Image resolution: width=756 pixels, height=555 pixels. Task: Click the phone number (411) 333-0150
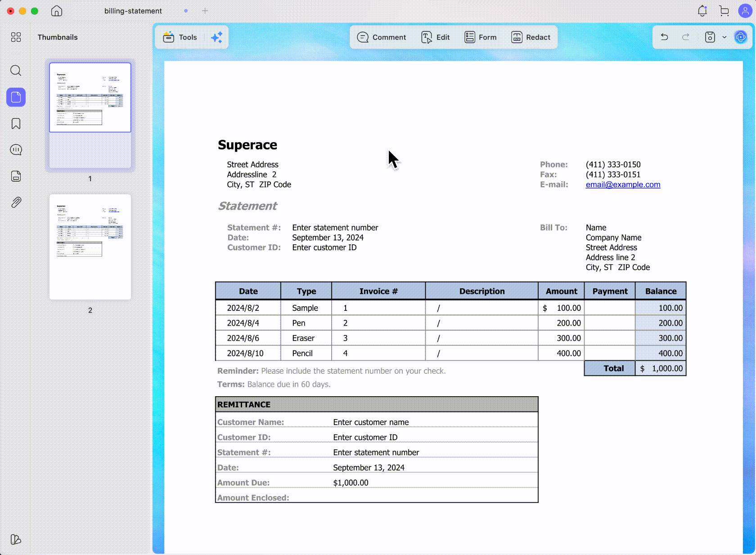pyautogui.click(x=613, y=165)
